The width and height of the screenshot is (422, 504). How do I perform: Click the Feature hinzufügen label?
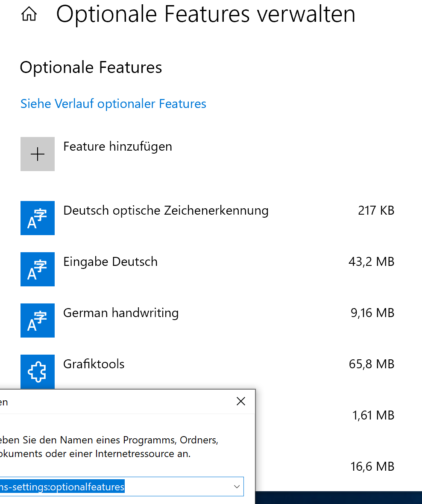point(118,146)
